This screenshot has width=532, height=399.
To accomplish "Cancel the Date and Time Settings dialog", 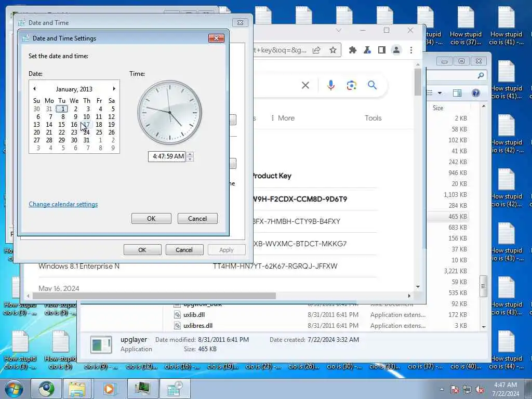I will tap(197, 219).
